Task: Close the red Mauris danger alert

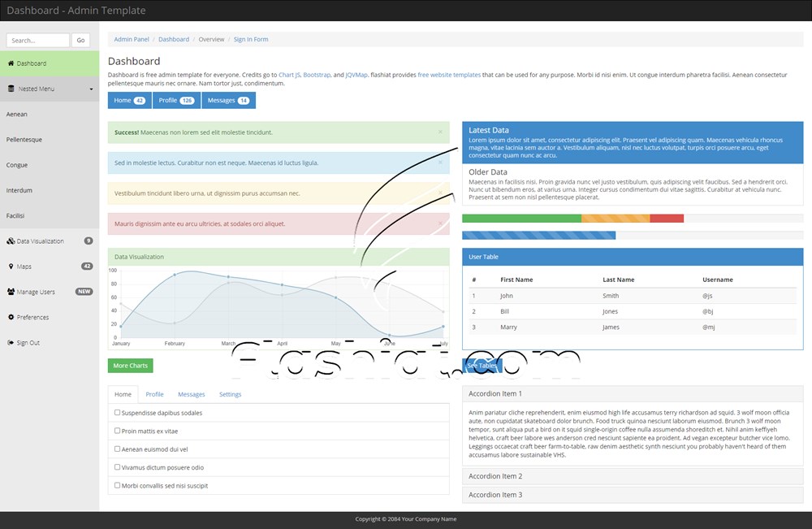Action: [x=440, y=223]
